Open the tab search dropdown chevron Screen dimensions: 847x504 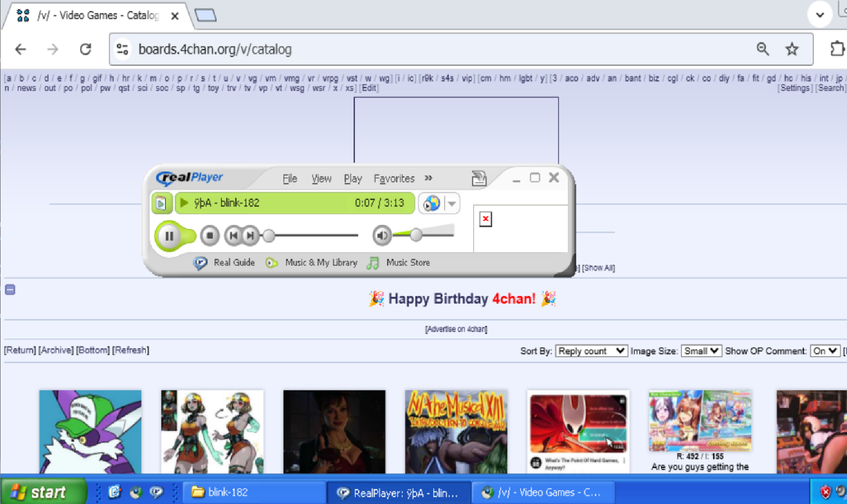click(820, 15)
